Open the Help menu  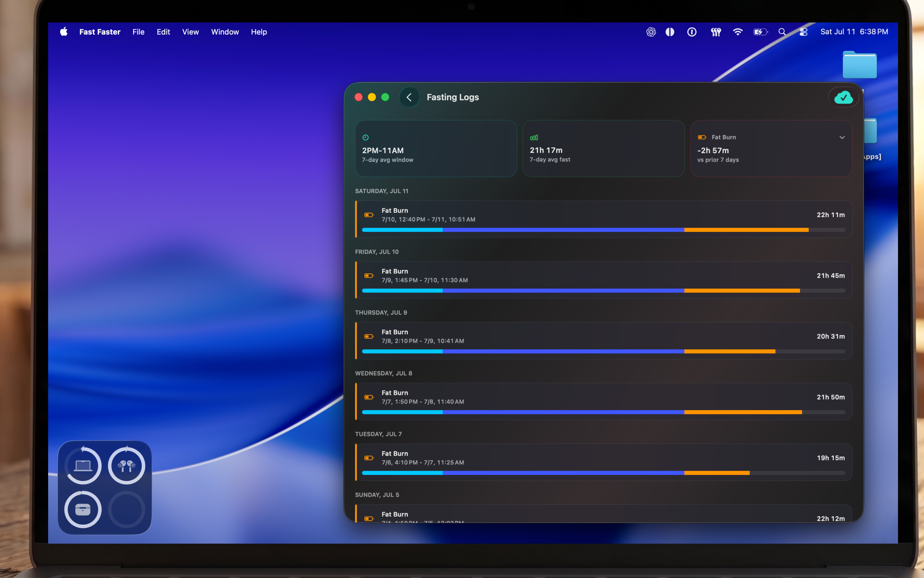(x=259, y=32)
